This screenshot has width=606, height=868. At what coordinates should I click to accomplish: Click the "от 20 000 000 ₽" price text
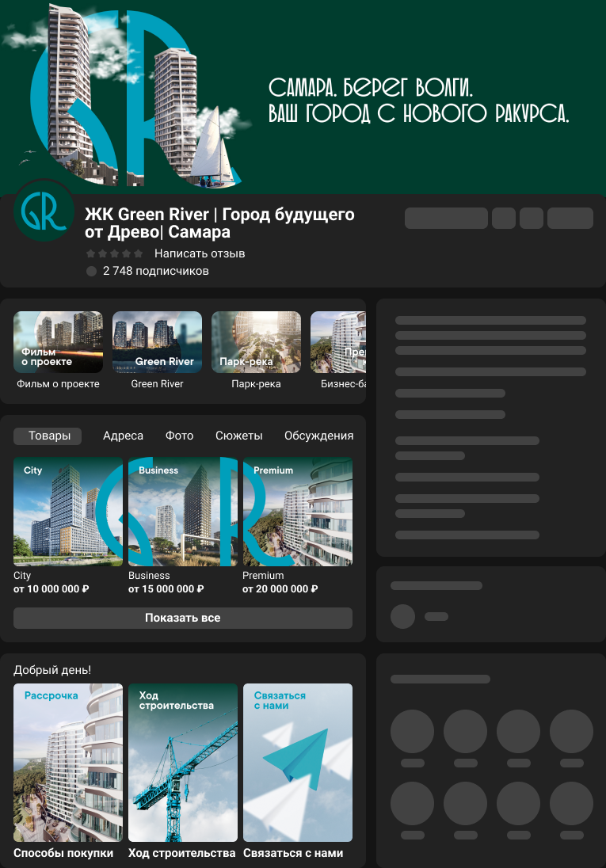[x=280, y=589]
